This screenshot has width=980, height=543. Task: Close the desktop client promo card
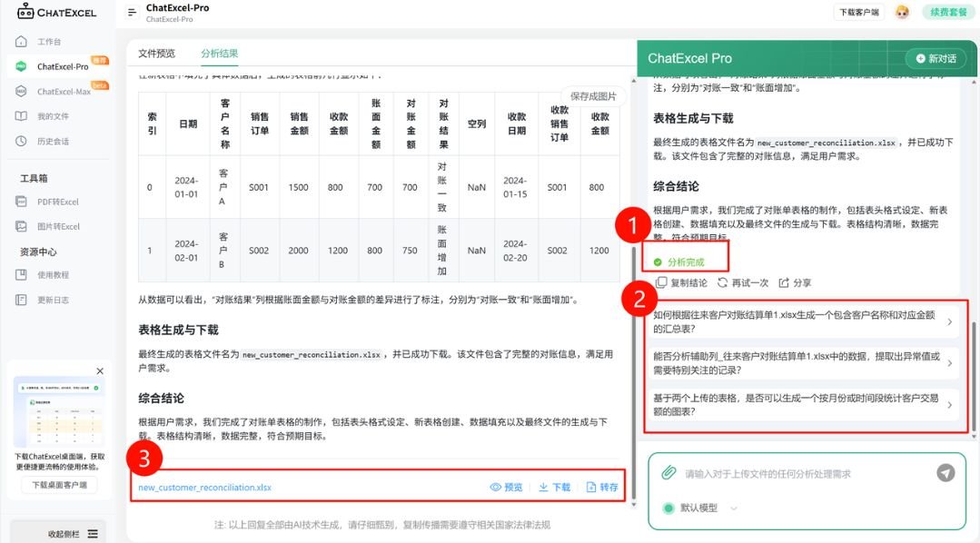(100, 371)
